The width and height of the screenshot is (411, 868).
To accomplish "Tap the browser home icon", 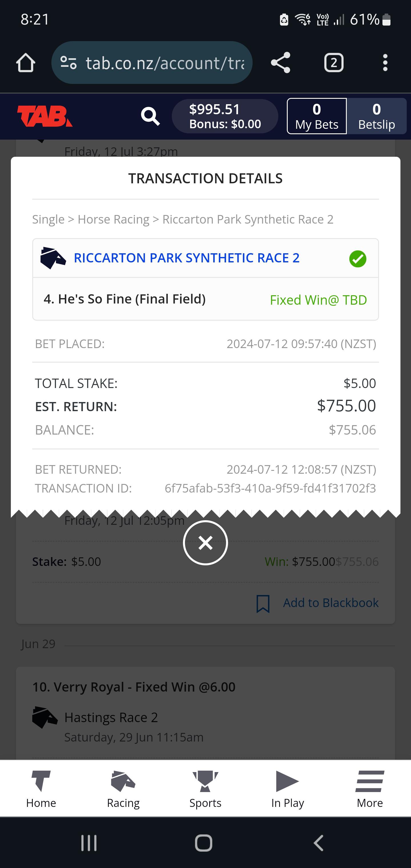I will pyautogui.click(x=26, y=63).
